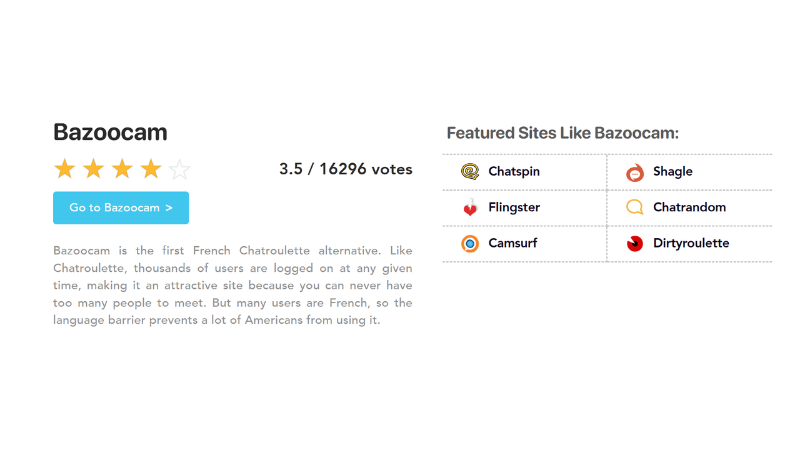Screen dimensions: 800x450
Task: Select the second rating star
Action: click(x=93, y=169)
